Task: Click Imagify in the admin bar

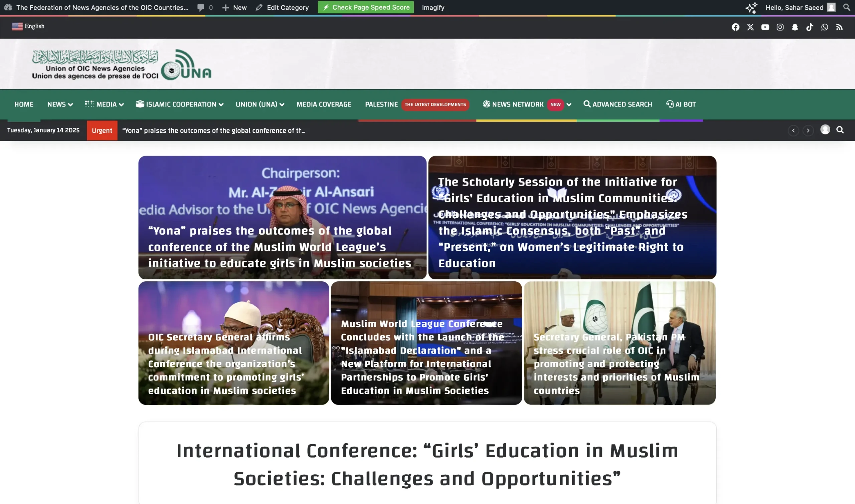Action: [x=433, y=7]
